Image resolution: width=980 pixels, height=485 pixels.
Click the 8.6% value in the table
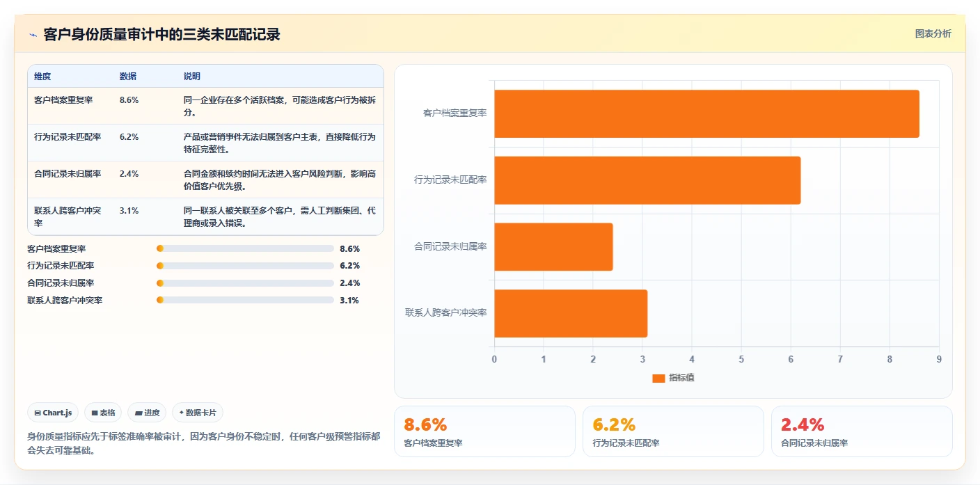(x=129, y=100)
